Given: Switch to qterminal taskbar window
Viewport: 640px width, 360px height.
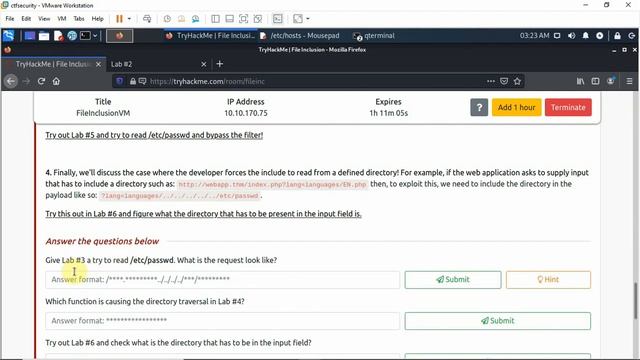Looking at the screenshot, I should 374,36.
